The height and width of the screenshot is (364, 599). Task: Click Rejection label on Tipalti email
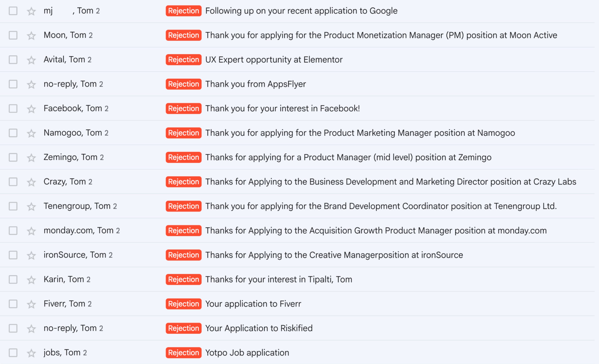pyautogui.click(x=184, y=279)
